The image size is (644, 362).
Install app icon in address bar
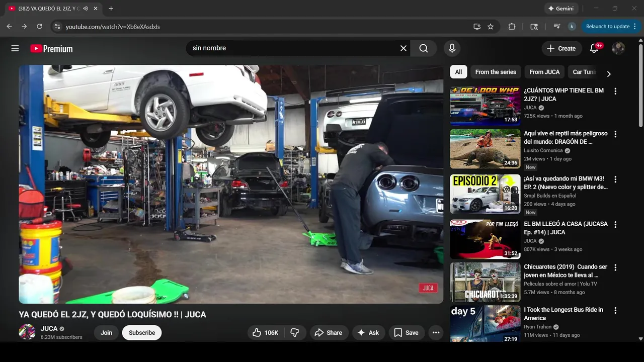tap(477, 27)
